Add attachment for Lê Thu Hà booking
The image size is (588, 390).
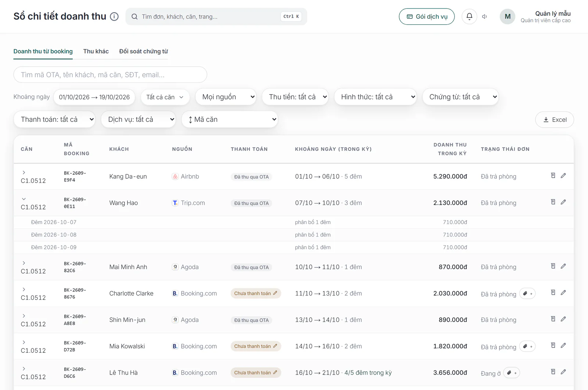click(x=512, y=373)
